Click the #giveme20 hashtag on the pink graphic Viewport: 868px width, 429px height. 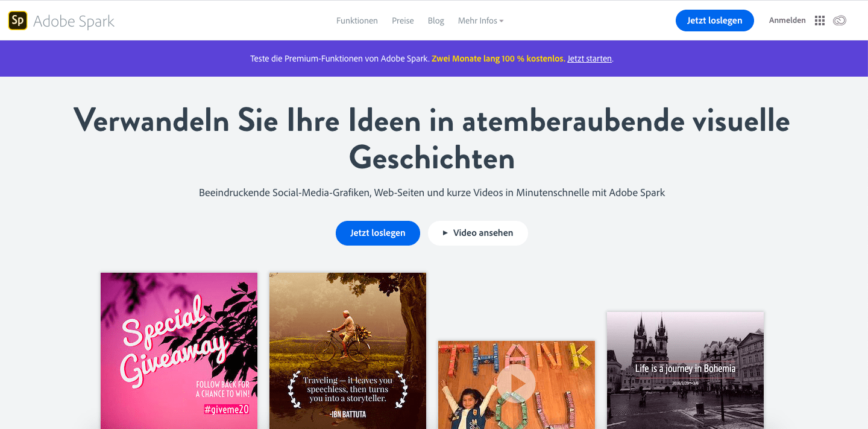click(x=226, y=410)
